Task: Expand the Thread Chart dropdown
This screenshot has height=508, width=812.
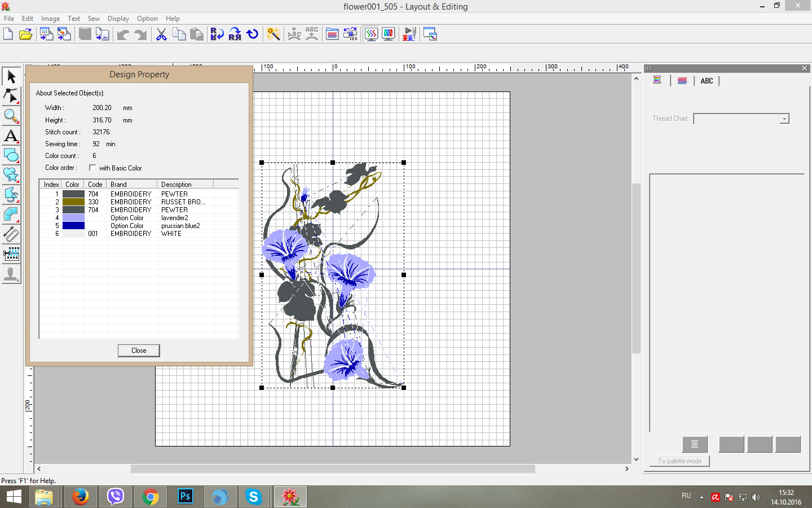Action: [x=784, y=119]
